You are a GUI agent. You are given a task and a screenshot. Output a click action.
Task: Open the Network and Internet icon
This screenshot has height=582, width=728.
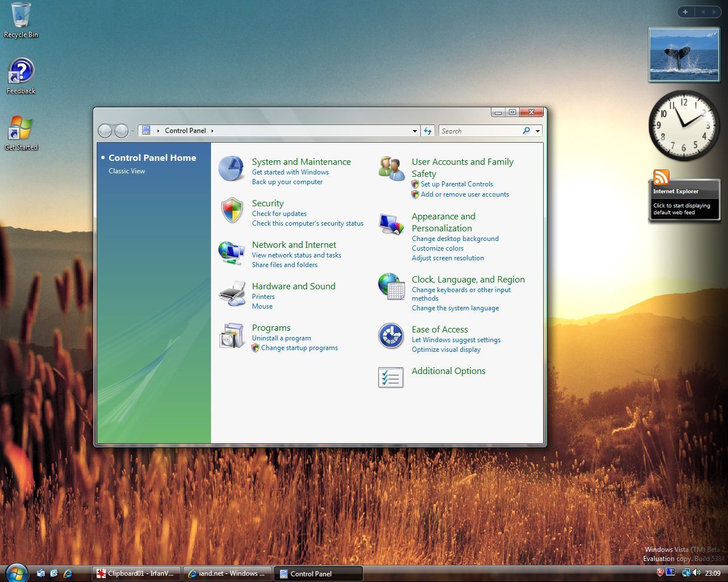[231, 252]
